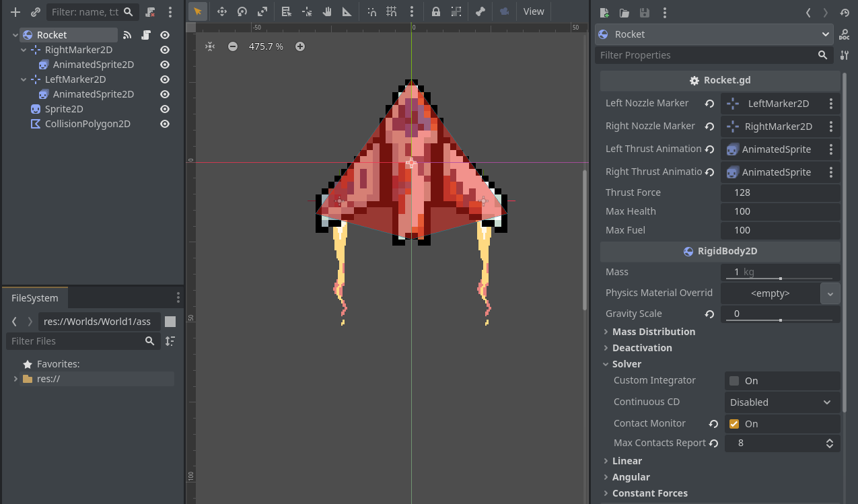This screenshot has height=504, width=858.
Task: Activate Pan Mode in the canvas toolbar
Action: [327, 11]
